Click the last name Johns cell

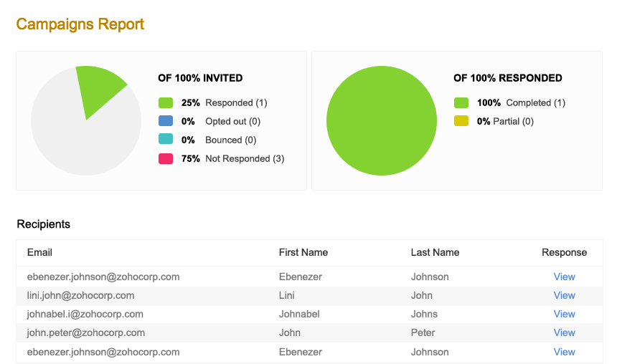424,314
